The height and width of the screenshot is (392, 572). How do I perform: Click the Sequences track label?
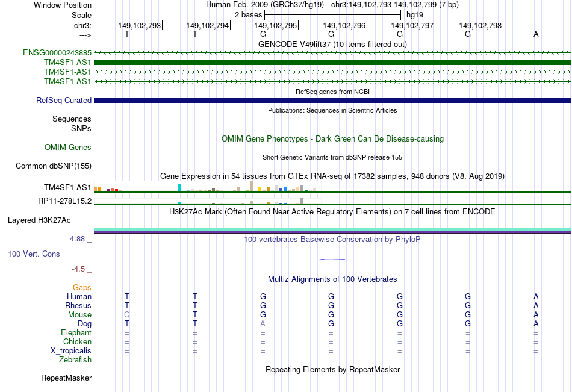coord(72,119)
